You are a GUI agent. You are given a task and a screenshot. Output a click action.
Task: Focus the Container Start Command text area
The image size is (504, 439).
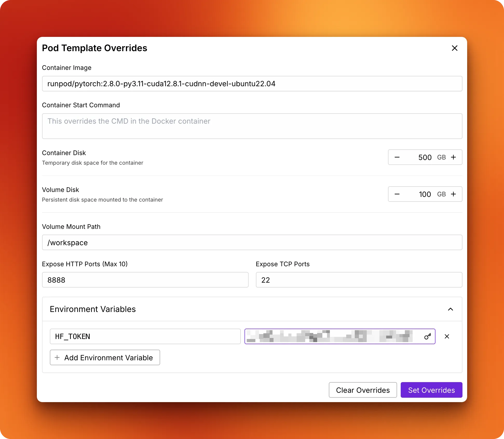pos(252,126)
